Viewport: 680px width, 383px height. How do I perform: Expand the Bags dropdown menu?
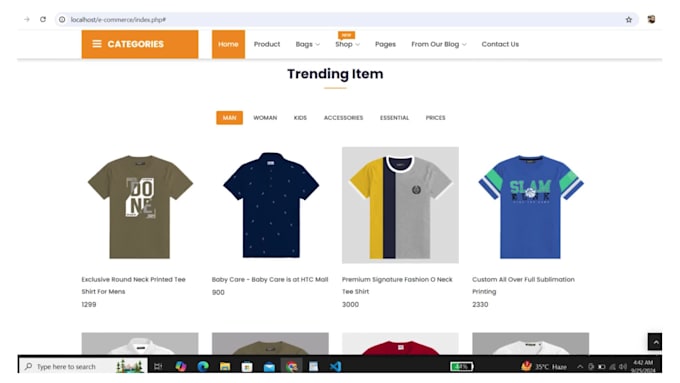pyautogui.click(x=307, y=44)
